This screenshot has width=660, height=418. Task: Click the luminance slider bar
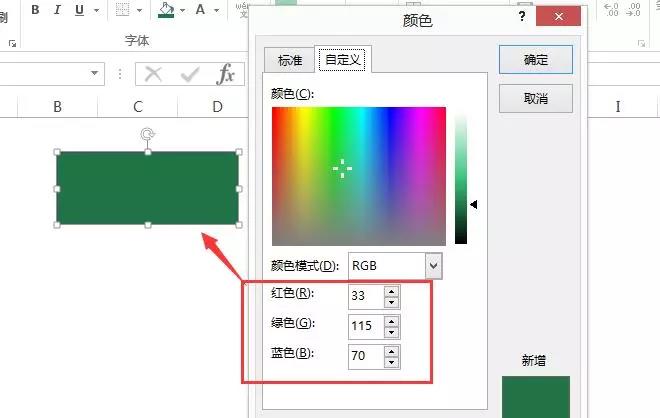click(x=461, y=176)
